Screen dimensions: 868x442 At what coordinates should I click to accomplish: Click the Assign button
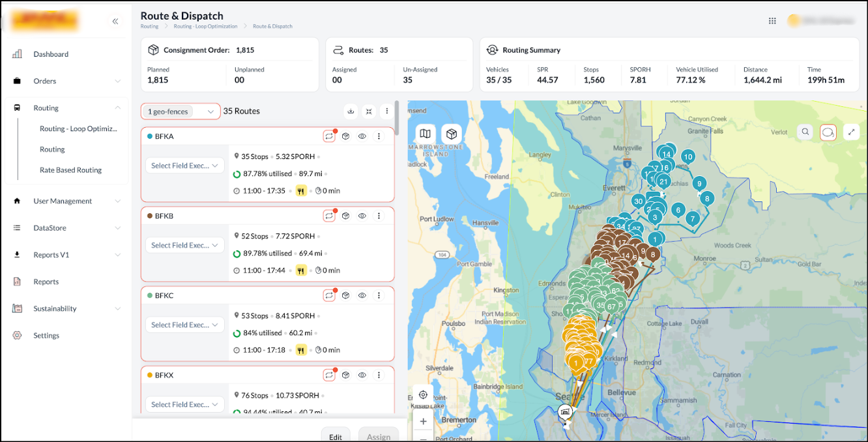[x=379, y=435]
